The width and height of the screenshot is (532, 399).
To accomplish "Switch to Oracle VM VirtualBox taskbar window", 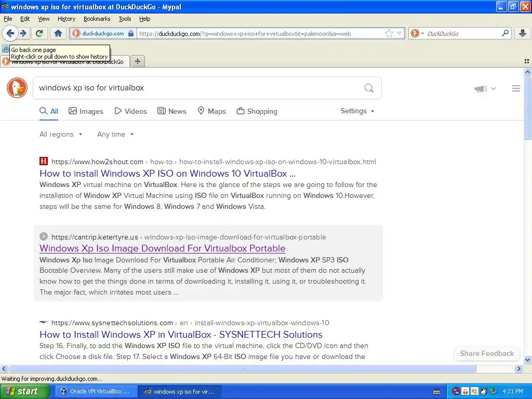I will (x=96, y=391).
